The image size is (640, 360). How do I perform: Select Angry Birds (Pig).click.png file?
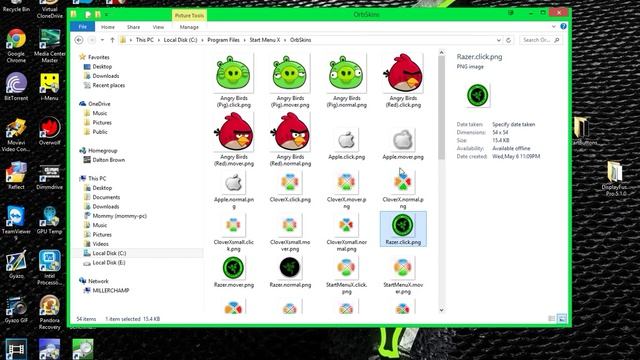[233, 81]
